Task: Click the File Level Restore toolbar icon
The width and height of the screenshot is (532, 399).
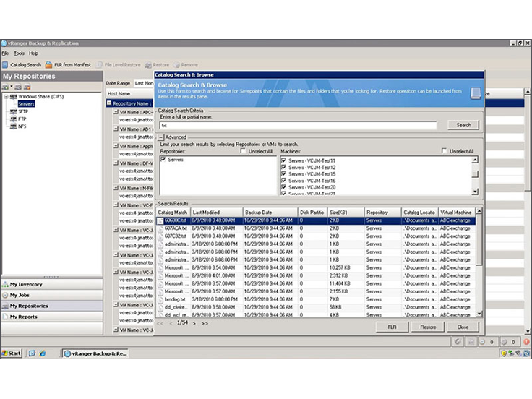Action: (100, 65)
